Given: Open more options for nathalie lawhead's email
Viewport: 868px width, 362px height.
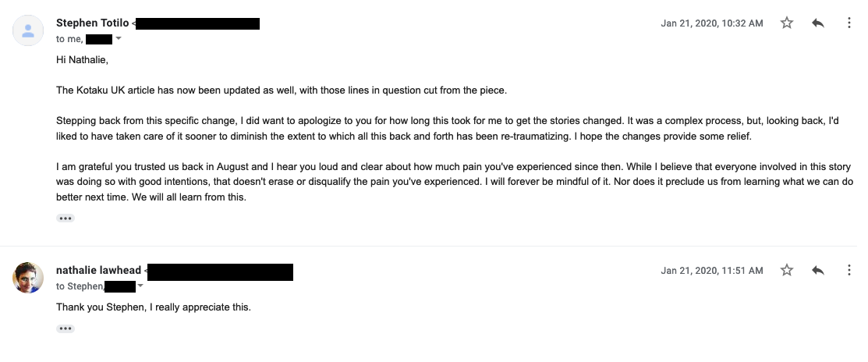Looking at the screenshot, I should click(849, 270).
